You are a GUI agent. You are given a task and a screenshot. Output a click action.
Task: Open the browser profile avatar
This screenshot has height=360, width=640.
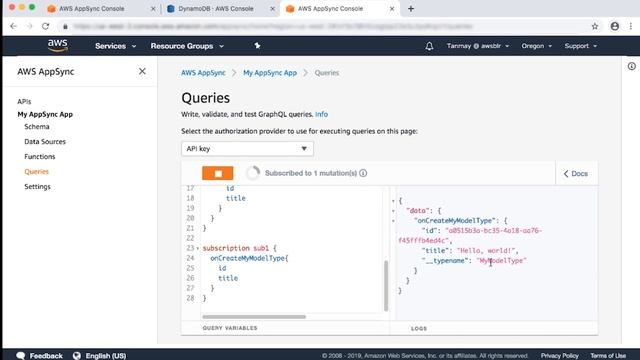(615, 26)
